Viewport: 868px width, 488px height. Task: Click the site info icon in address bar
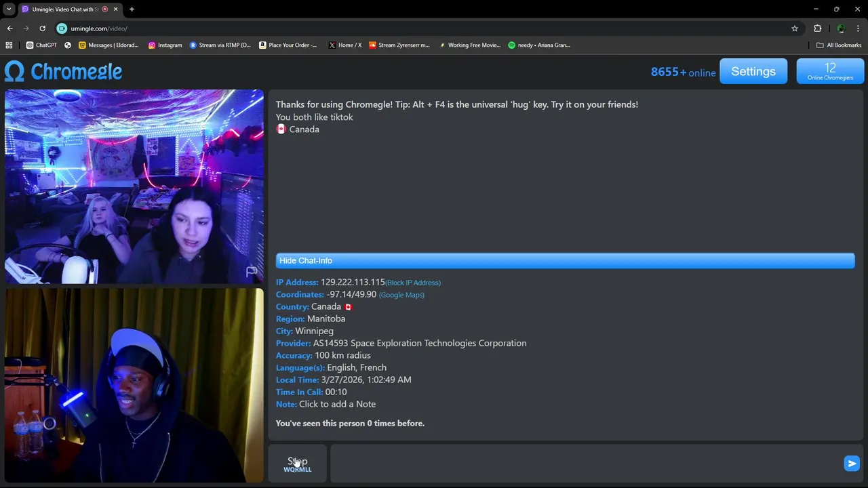point(62,28)
